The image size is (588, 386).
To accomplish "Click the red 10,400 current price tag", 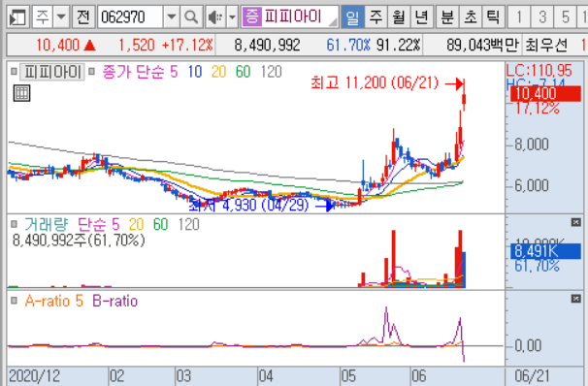I will 545,93.
